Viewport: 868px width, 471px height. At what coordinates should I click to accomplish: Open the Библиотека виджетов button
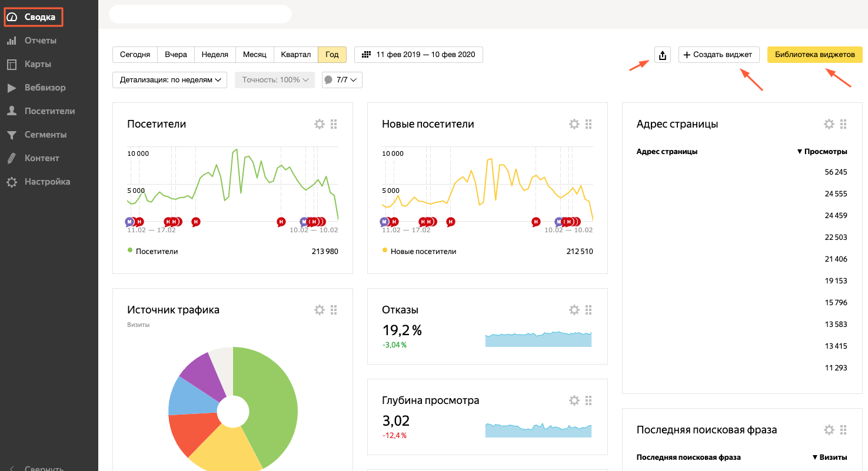pyautogui.click(x=814, y=55)
